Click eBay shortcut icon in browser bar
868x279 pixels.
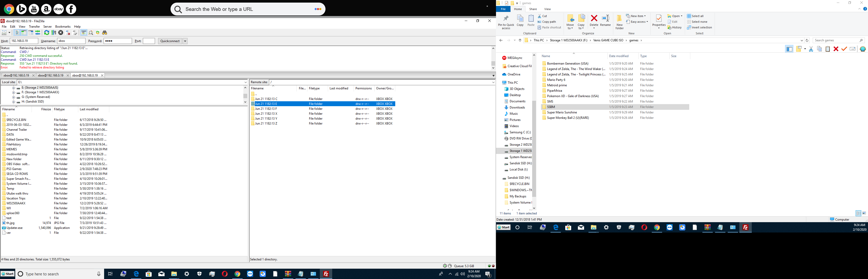[59, 9]
